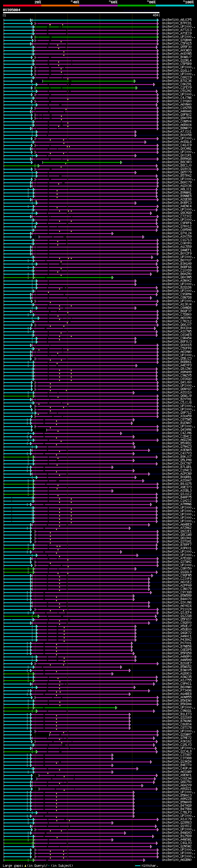This screenshot has height=868, width=197.
Task: Click the green ~80% identity legend bar
Action: click(137, 6)
